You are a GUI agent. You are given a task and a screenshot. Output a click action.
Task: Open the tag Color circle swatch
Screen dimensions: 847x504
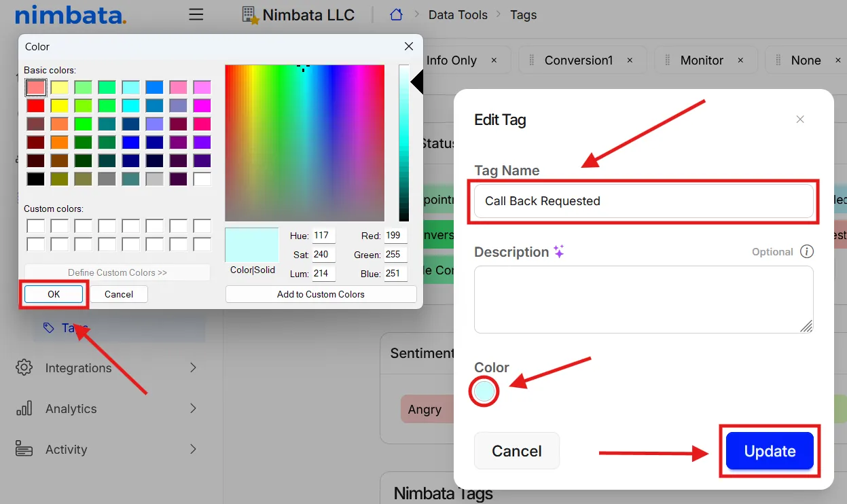click(484, 391)
